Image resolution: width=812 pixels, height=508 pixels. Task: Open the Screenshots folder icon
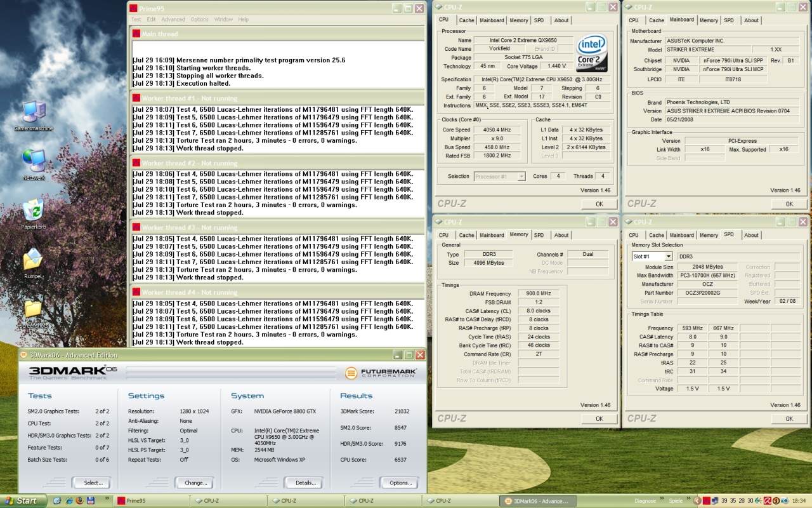tap(33, 309)
